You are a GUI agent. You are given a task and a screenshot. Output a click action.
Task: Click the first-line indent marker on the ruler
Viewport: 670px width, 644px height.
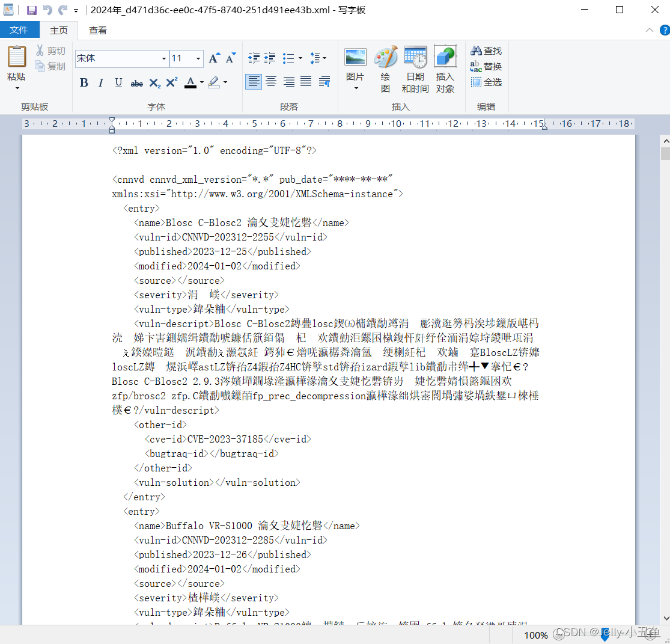point(112,120)
